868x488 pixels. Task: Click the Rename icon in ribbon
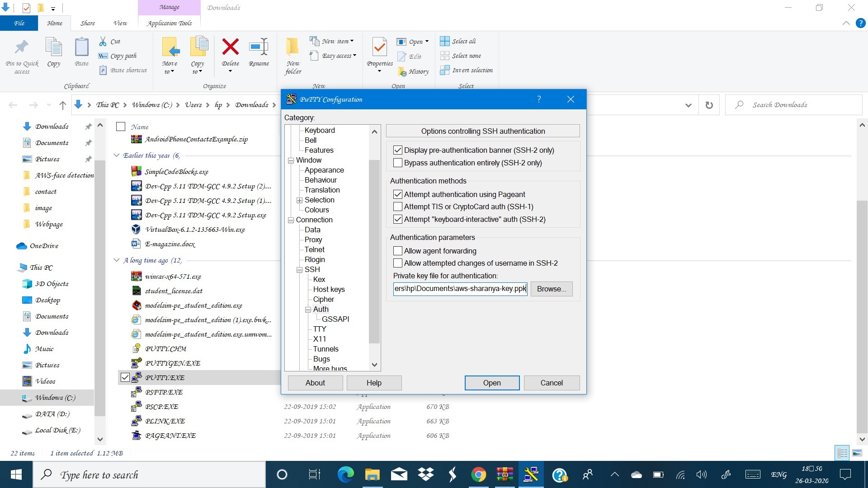tap(259, 47)
